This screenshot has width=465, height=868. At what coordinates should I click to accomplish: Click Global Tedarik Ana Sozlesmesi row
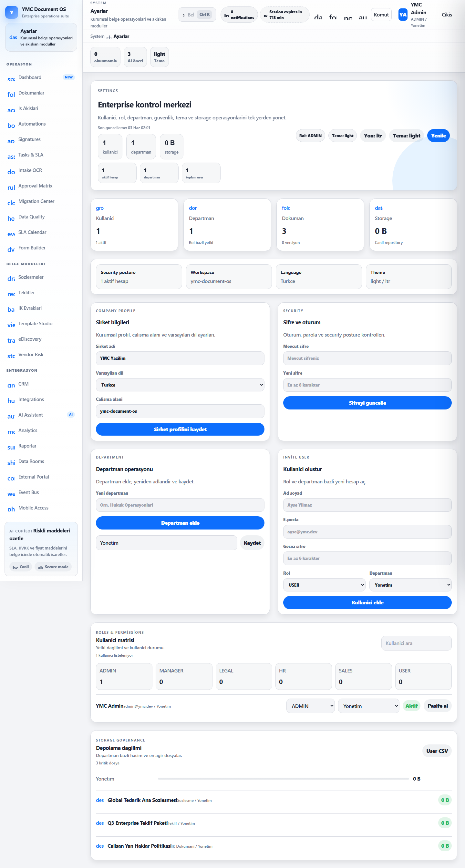[x=274, y=800]
